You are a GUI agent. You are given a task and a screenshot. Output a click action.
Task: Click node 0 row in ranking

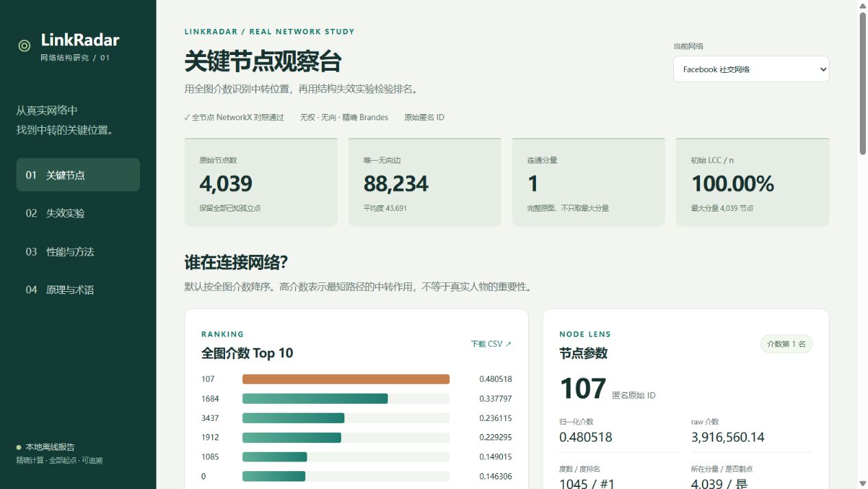point(357,476)
